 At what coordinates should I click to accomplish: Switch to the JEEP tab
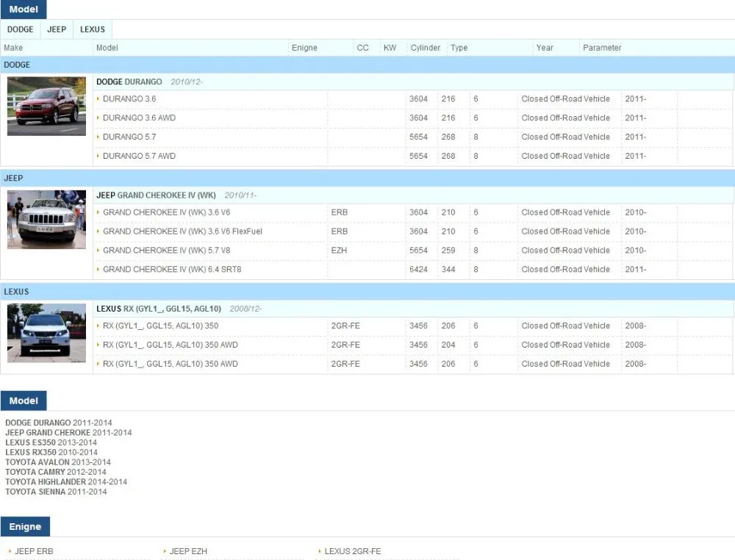click(57, 29)
